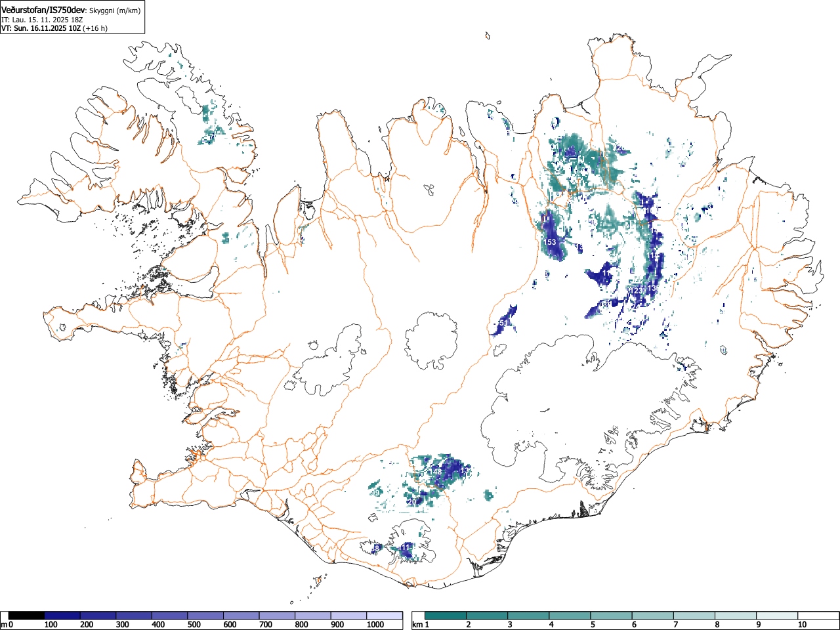
Task: Click the 51 visibility value on the map
Action: click(503, 324)
